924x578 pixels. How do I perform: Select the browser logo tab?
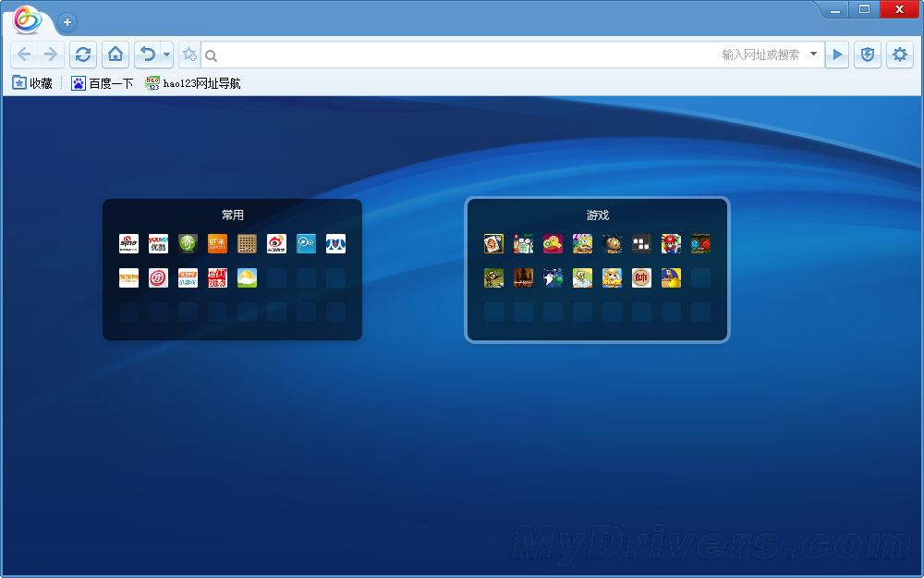pos(28,20)
